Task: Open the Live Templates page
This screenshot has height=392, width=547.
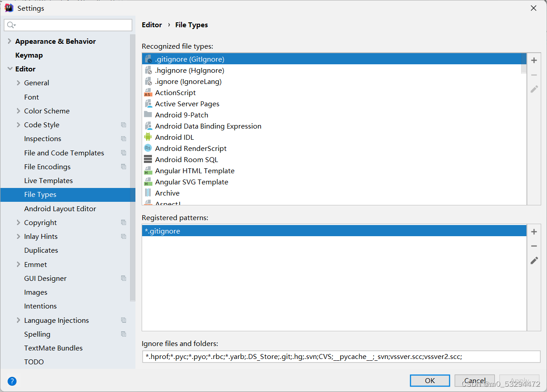Action: (48, 180)
